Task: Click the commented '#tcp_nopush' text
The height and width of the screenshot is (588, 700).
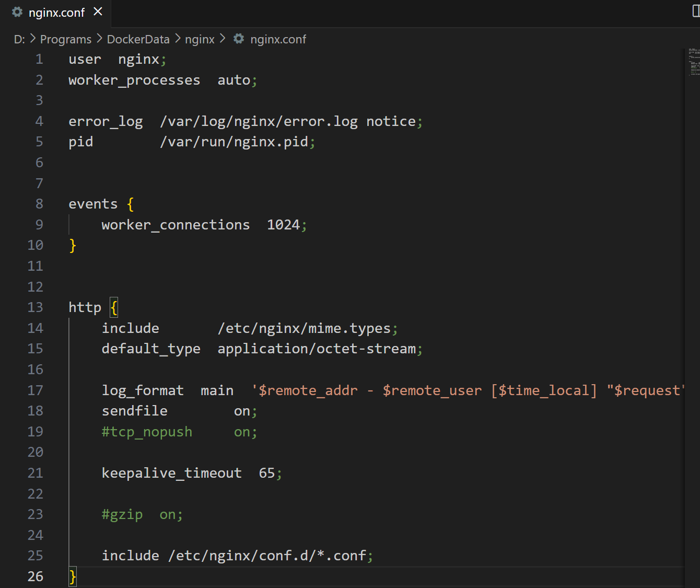Action: pos(147,432)
